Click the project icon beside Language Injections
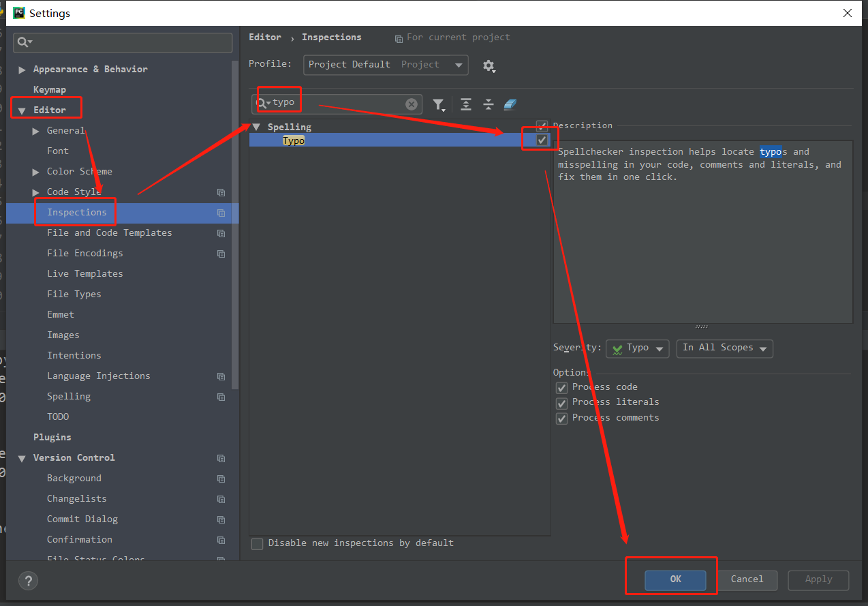The image size is (868, 606). (x=221, y=376)
